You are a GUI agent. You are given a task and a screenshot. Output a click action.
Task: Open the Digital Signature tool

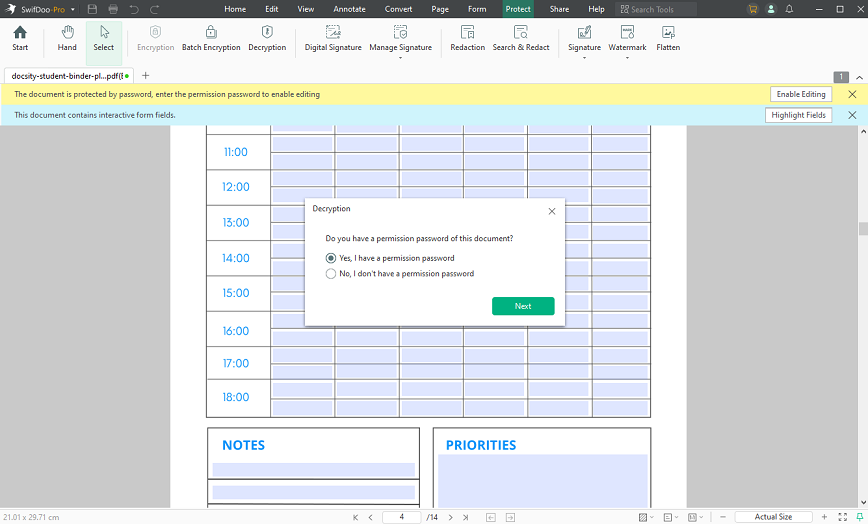[333, 39]
